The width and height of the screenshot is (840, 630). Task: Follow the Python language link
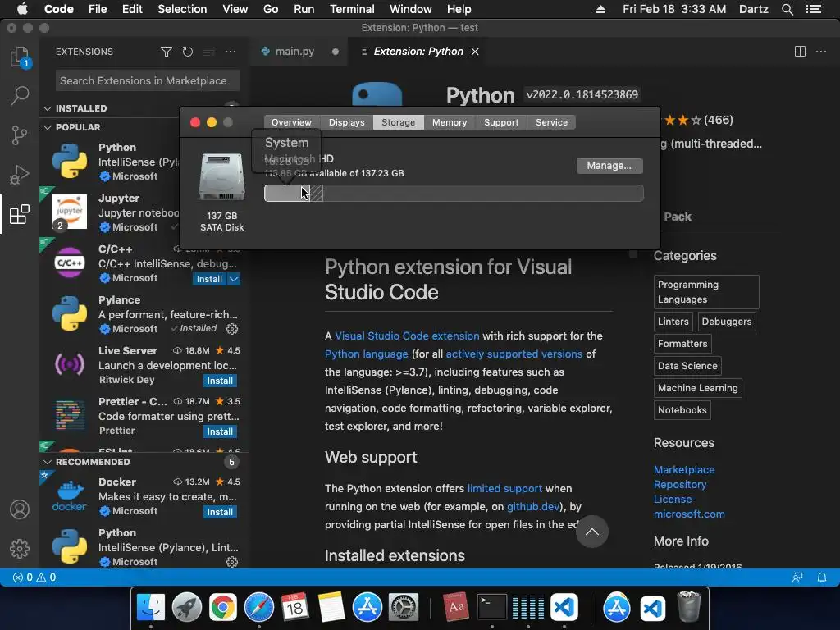pos(367,354)
